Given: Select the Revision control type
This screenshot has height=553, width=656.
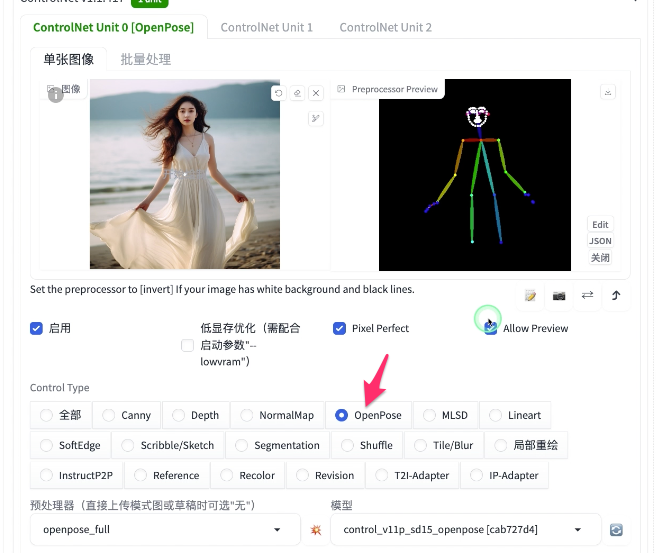Looking at the screenshot, I should tap(325, 475).
